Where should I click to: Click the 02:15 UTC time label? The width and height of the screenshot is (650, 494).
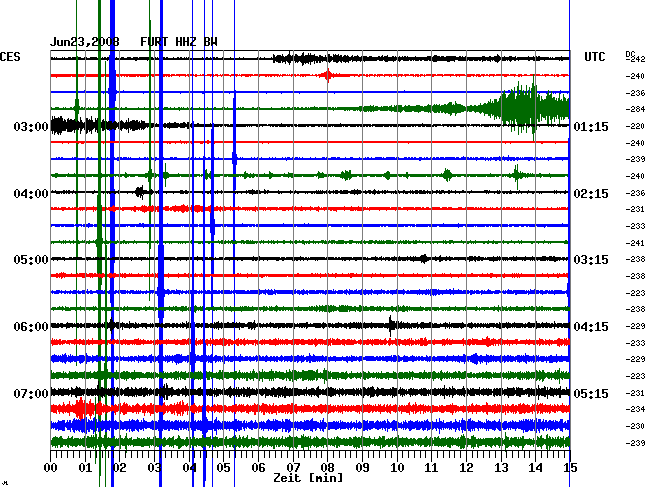[591, 194]
